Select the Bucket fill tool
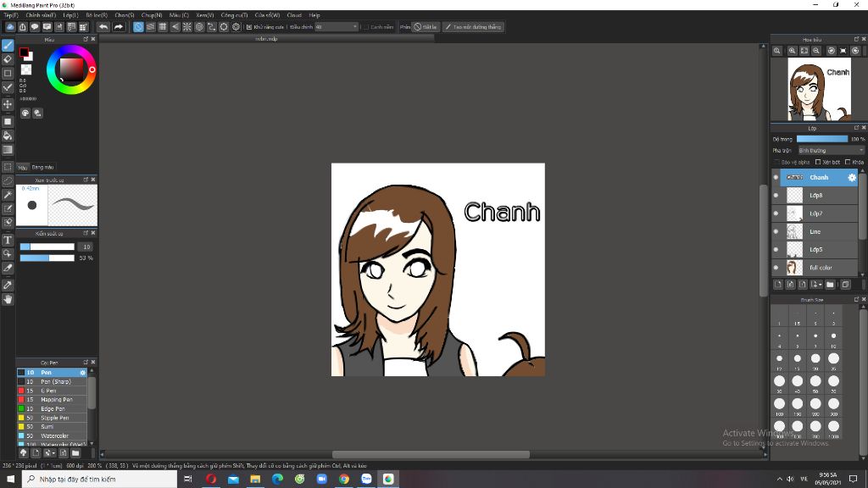868x488 pixels. [x=8, y=136]
